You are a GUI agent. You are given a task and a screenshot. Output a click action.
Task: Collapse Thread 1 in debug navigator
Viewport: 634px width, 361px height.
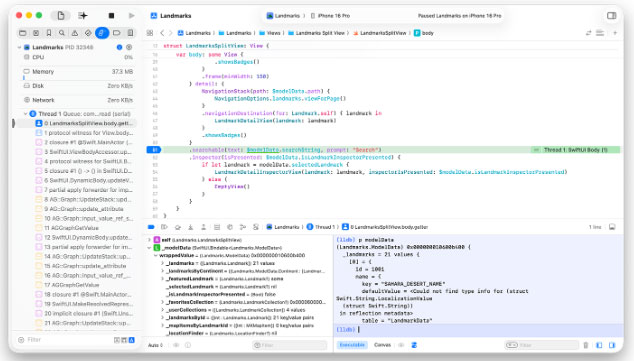25,114
